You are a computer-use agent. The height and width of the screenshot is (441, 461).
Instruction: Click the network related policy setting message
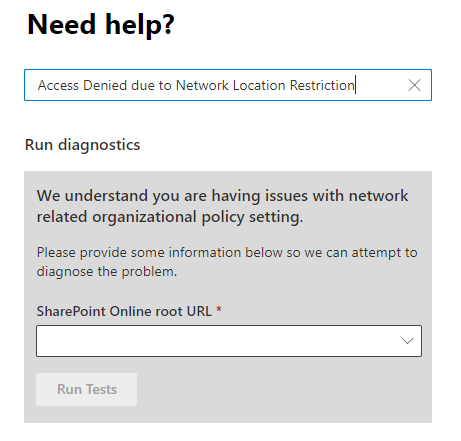point(222,206)
